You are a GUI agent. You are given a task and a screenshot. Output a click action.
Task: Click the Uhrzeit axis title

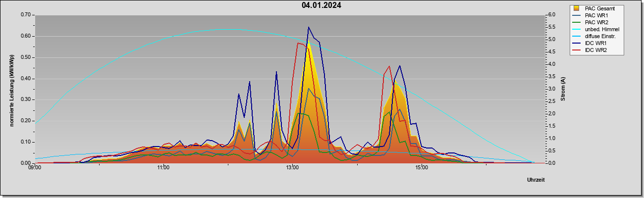point(536,180)
